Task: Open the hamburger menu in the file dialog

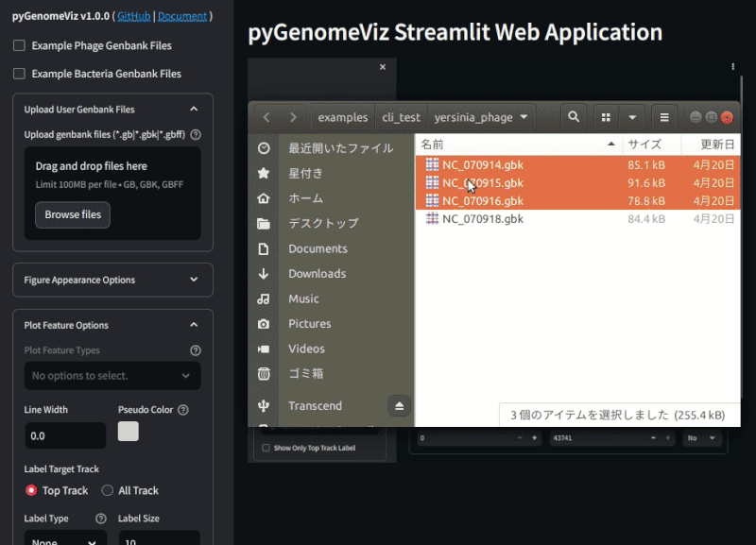Action: [x=662, y=116]
